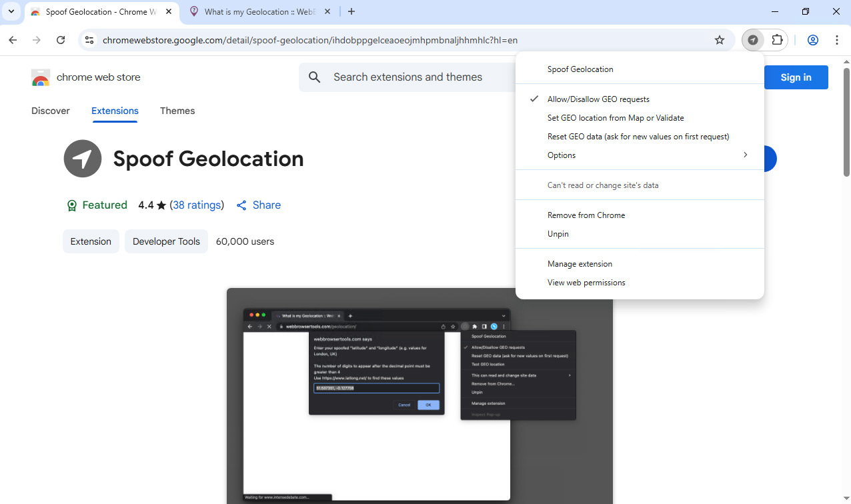Click the Extension category chip
The height and width of the screenshot is (504, 851).
[91, 241]
